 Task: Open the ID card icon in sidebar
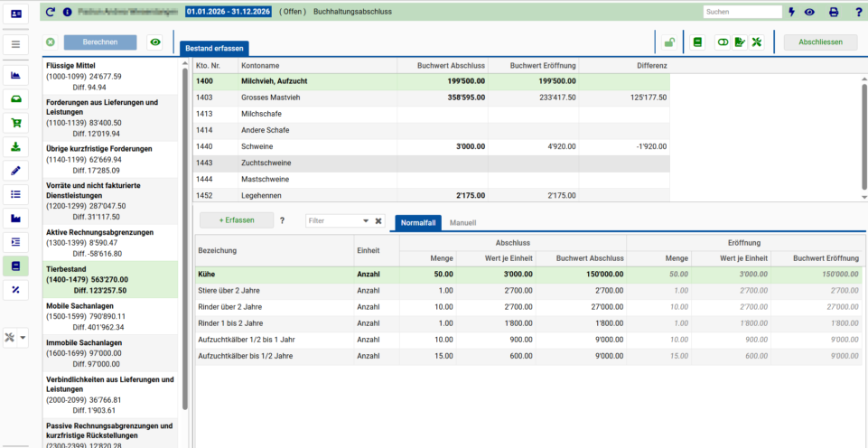pyautogui.click(x=15, y=14)
